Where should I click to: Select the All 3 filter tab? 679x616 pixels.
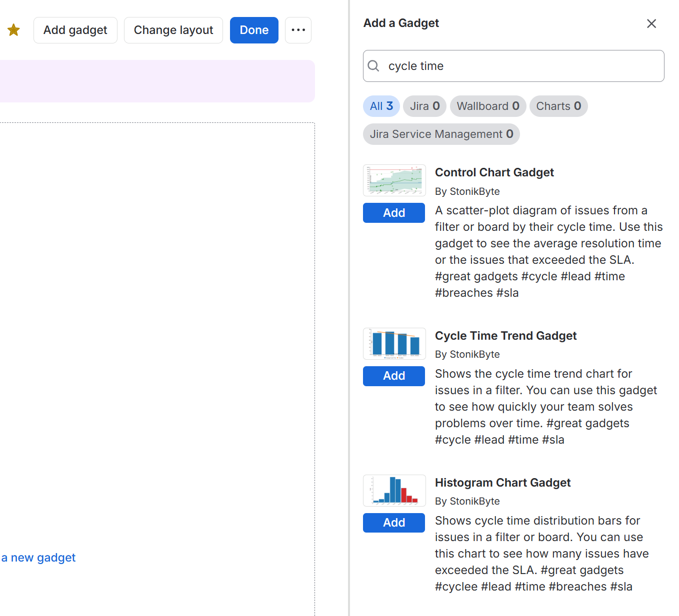(x=381, y=106)
